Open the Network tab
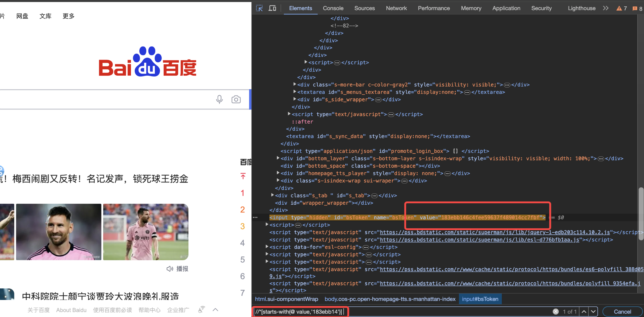The image size is (644, 317). point(396,8)
